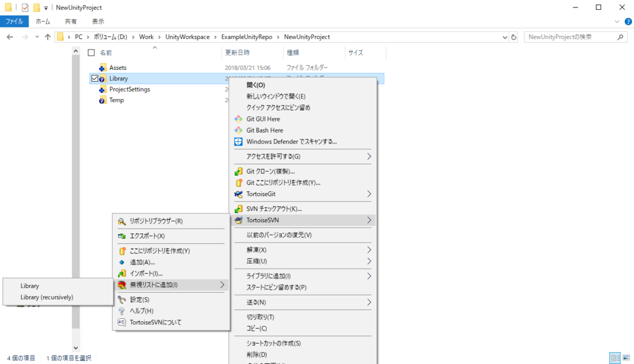The image size is (634, 364).
Task: Open the 共有 ribbon tab
Action: 71,22
